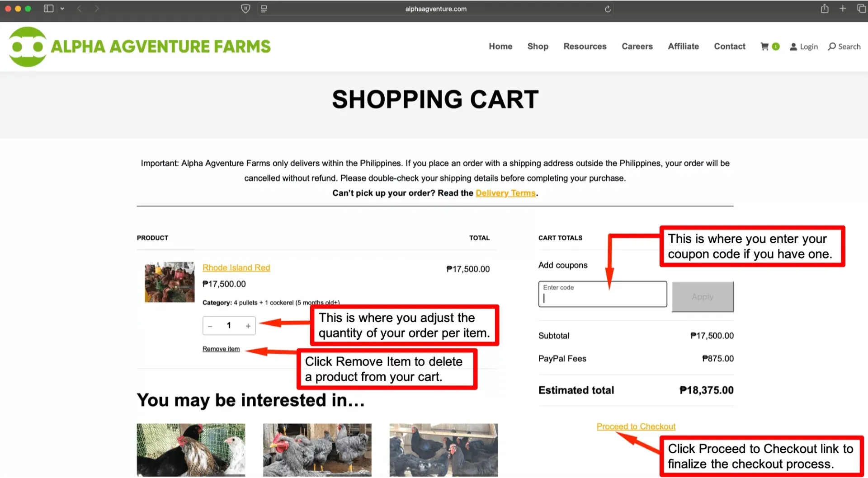Click the Remove item link
This screenshot has height=478, width=868.
pos(221,349)
